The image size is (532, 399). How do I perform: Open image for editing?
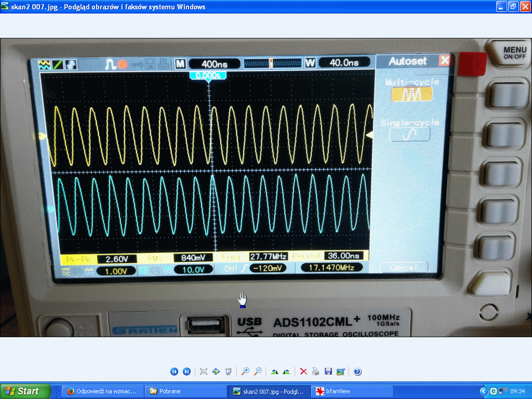click(x=340, y=371)
